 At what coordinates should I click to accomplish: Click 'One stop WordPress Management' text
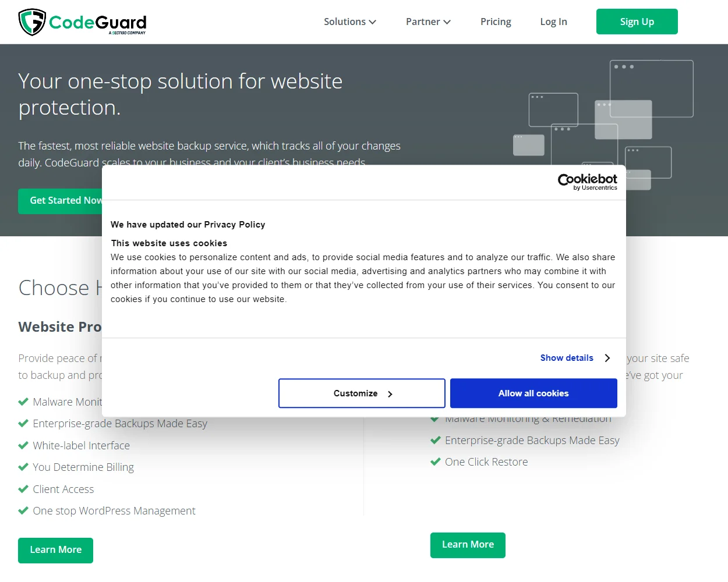114,511
